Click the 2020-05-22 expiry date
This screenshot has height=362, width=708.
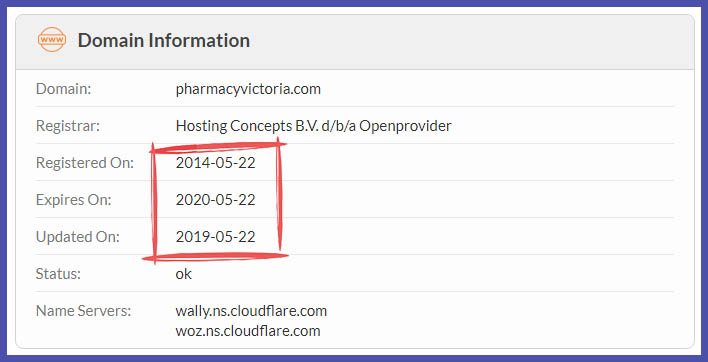coord(215,200)
